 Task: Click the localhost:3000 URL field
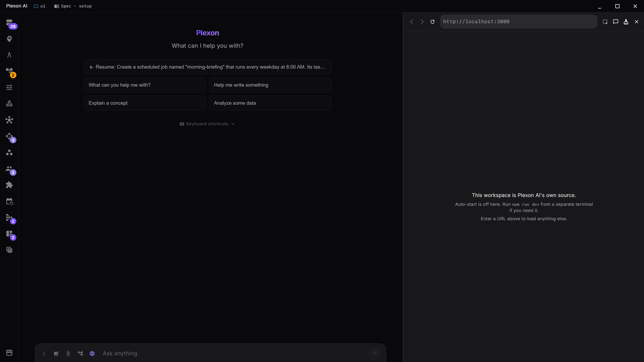[x=519, y=22]
